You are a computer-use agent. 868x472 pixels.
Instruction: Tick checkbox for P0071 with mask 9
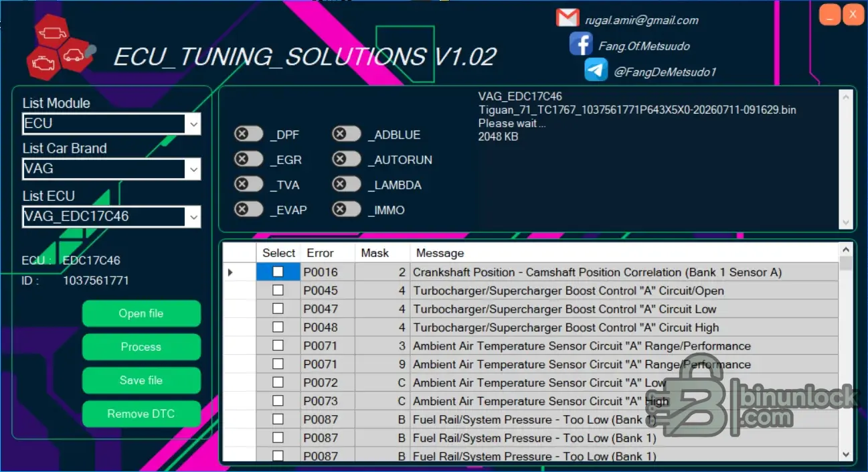click(x=278, y=364)
